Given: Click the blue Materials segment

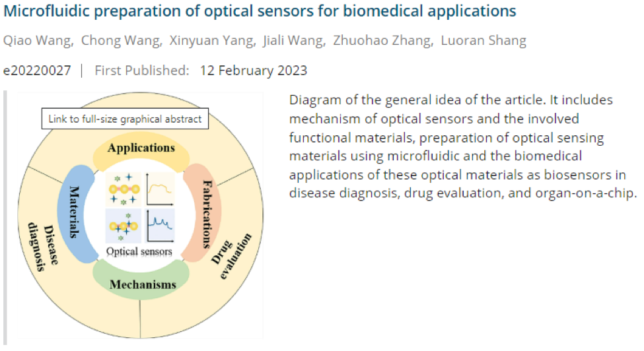Looking at the screenshot, I should [78, 212].
